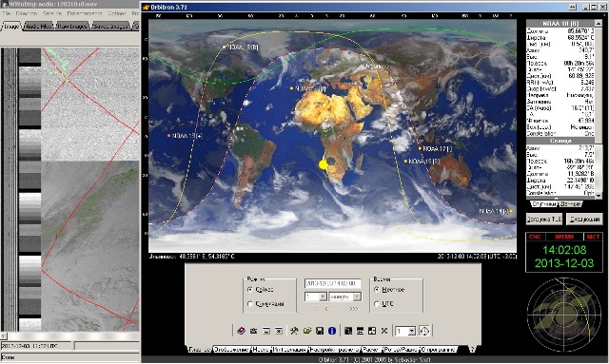Switch to the Спутники tab in side panel
Viewport: 609px width, 364px height.
[544, 203]
